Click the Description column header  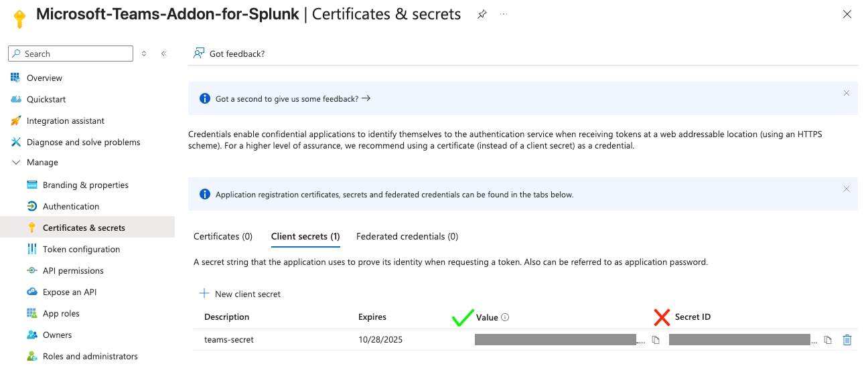pyautogui.click(x=226, y=316)
